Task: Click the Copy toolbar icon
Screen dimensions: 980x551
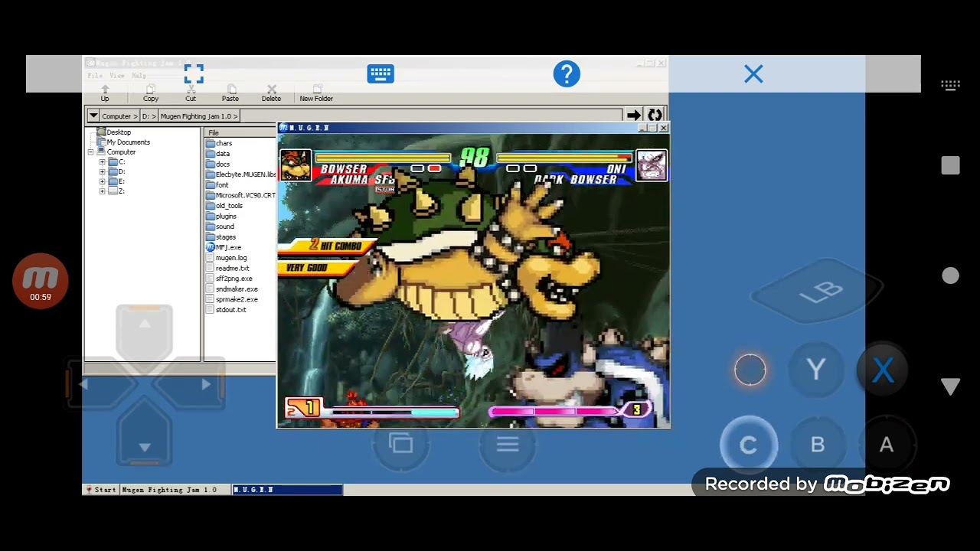Action: tap(151, 93)
